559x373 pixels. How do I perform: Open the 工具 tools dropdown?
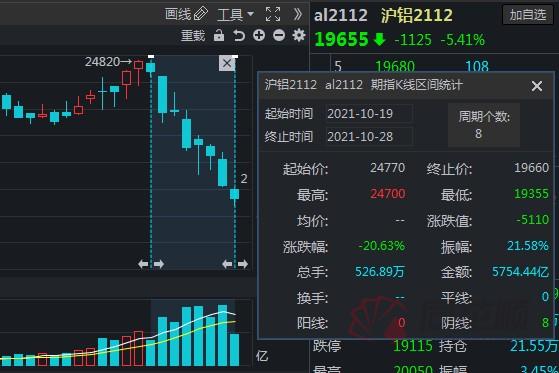click(236, 15)
